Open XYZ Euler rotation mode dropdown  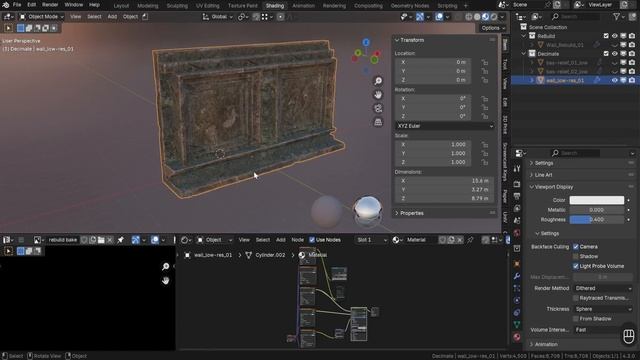(x=444, y=126)
